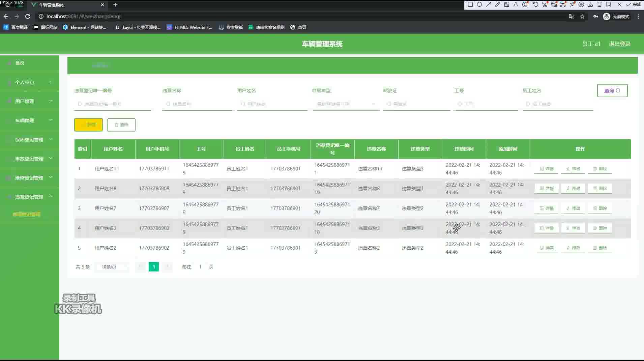Click the 员工 a1 account label

[591, 44]
